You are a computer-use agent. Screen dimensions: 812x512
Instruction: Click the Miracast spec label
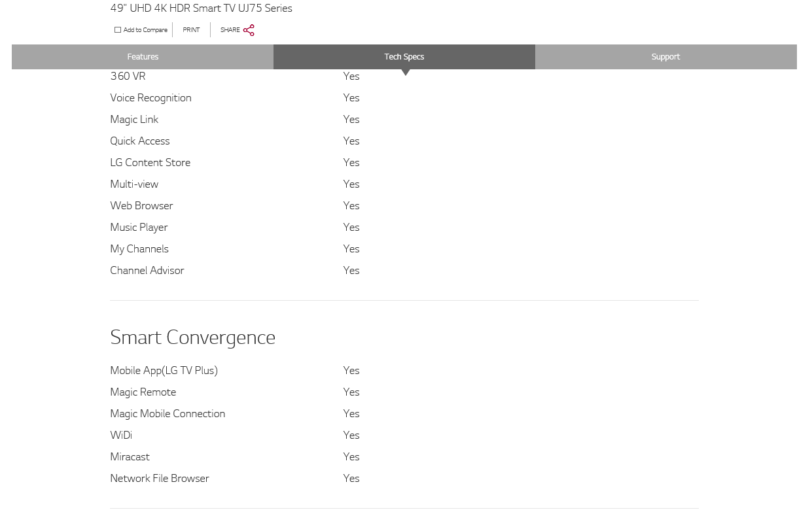[130, 457]
